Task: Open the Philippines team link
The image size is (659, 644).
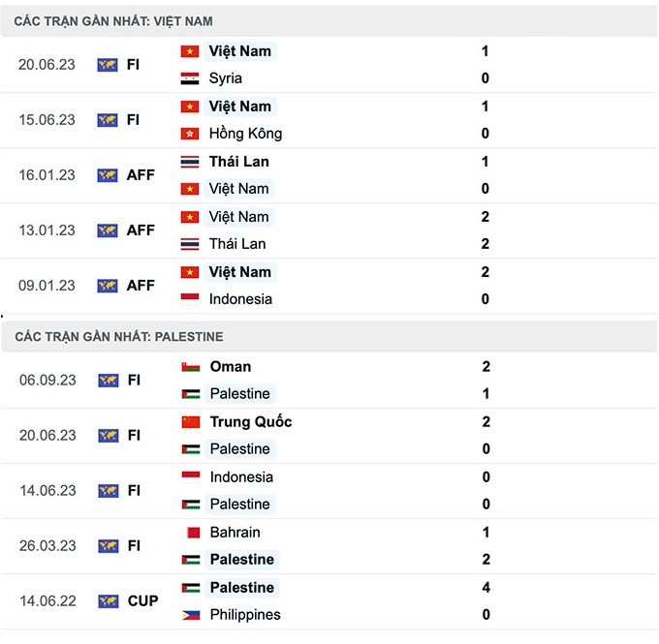Action: pyautogui.click(x=245, y=615)
